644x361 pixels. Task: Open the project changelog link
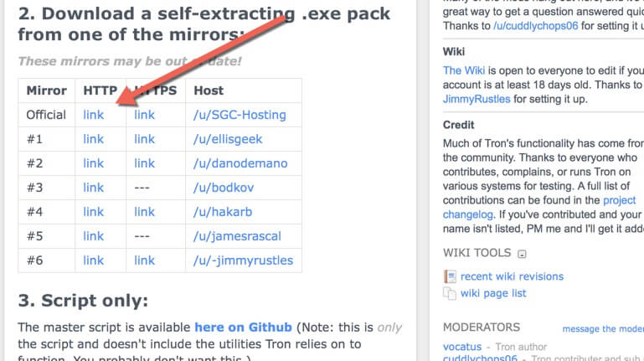pos(539,207)
